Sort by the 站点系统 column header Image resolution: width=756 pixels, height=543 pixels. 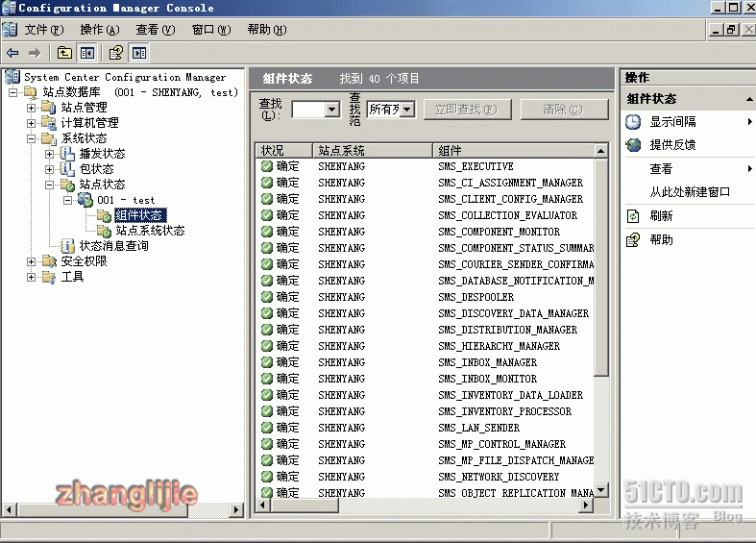pyautogui.click(x=372, y=151)
